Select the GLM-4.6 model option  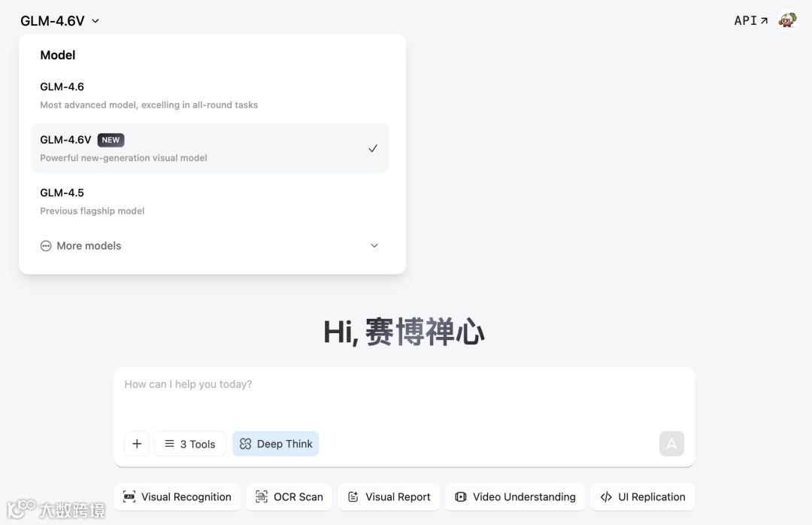point(209,96)
